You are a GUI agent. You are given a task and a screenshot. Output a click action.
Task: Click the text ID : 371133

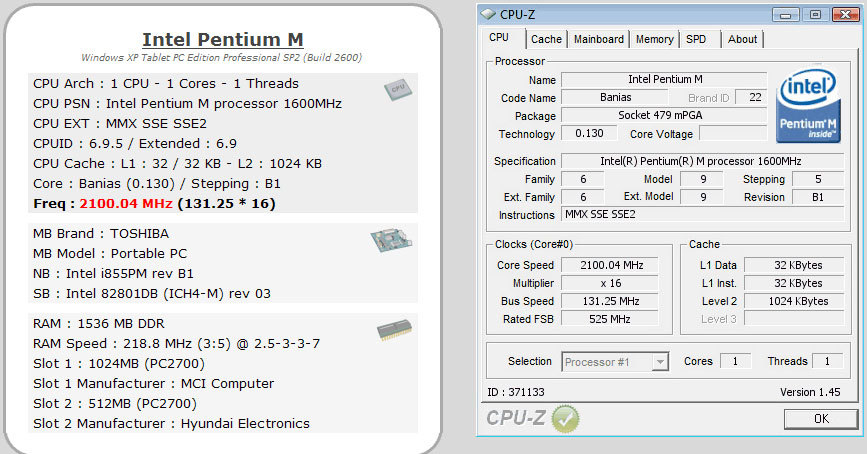516,392
